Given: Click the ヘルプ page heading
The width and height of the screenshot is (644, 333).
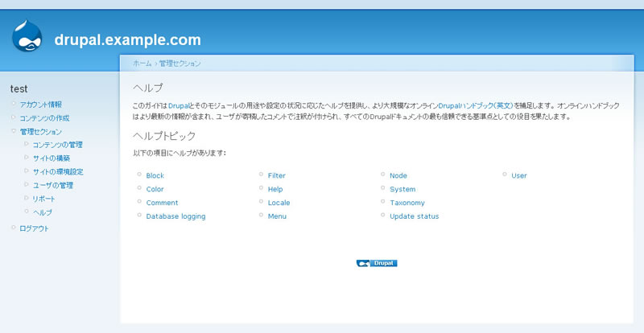Looking at the screenshot, I should point(148,88).
